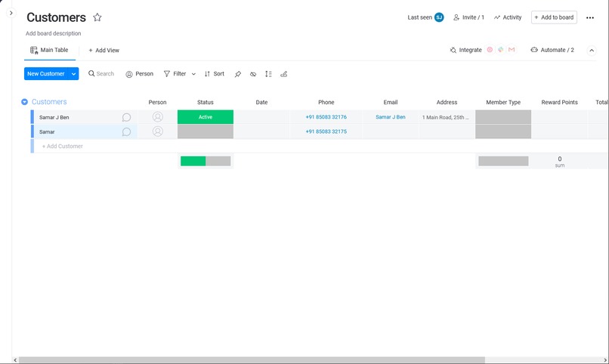This screenshot has width=609, height=364.
Task: Open the Integrate center
Action: (x=465, y=50)
